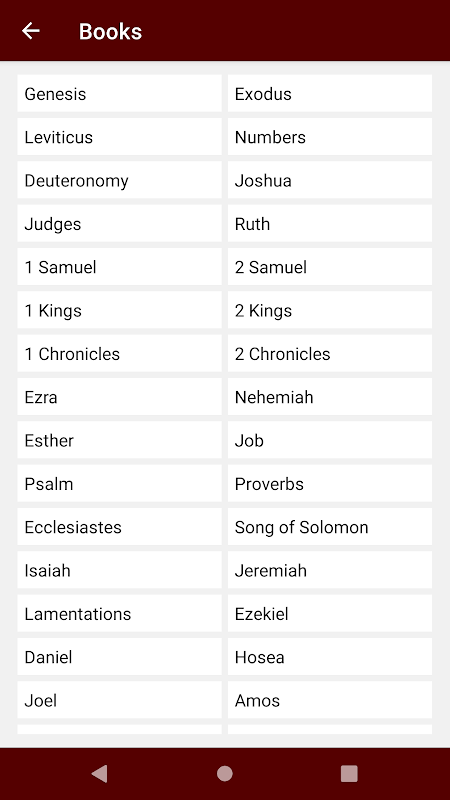Choose Amos from the list
The image size is (450, 800).
click(x=330, y=701)
